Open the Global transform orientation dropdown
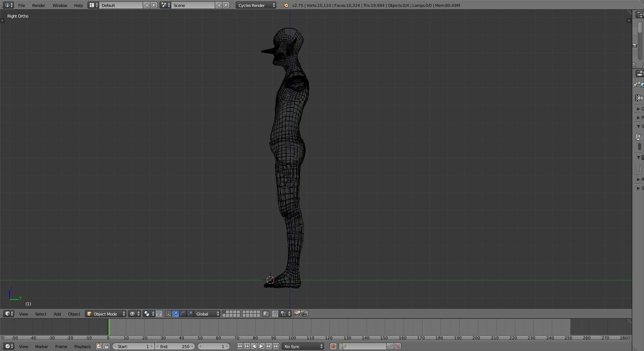The image size is (644, 351). tap(207, 314)
